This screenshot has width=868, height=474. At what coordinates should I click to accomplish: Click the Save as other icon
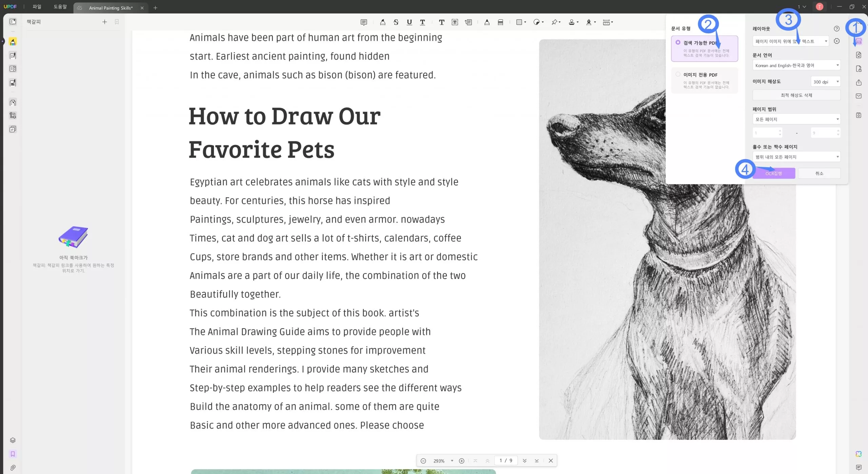pos(859,115)
